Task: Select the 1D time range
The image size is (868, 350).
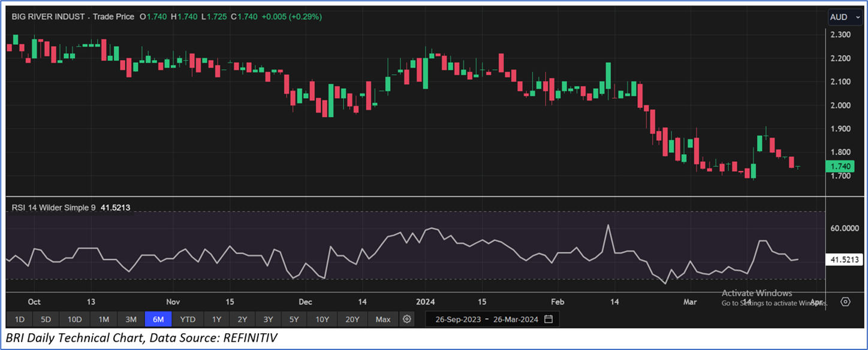Action: tap(20, 319)
